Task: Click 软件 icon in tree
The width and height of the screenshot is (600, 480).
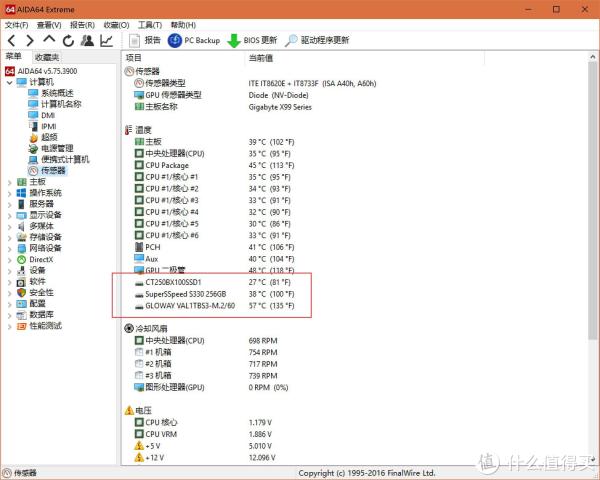Action: 21,282
